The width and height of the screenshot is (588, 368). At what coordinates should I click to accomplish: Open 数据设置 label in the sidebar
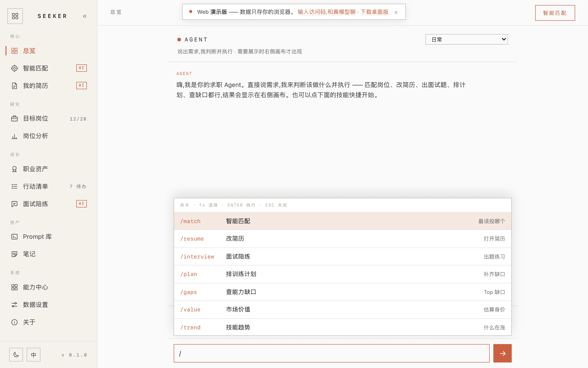35,305
